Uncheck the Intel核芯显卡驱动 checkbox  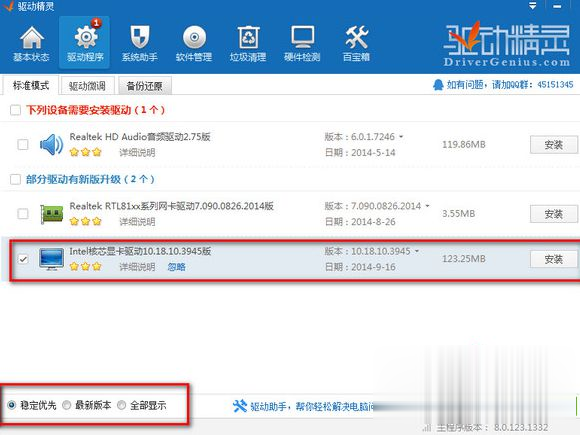click(23, 259)
